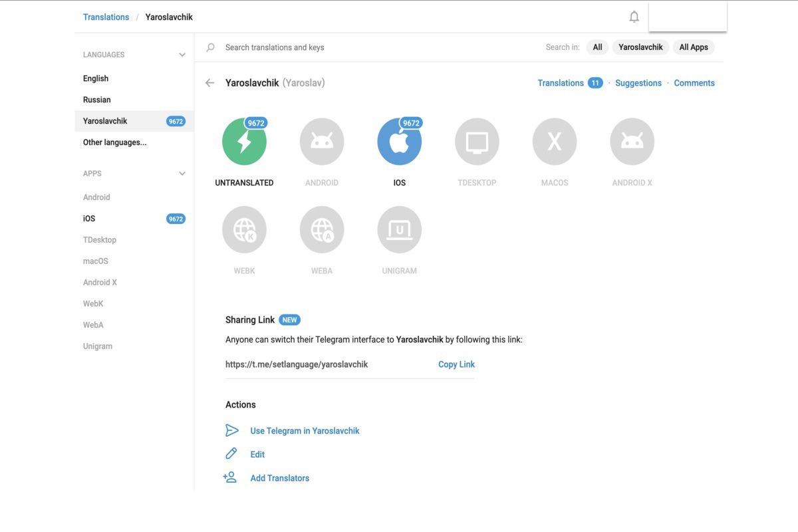This screenshot has width=798, height=532.
Task: Expand 'Other languages...' list
Action: 114,142
